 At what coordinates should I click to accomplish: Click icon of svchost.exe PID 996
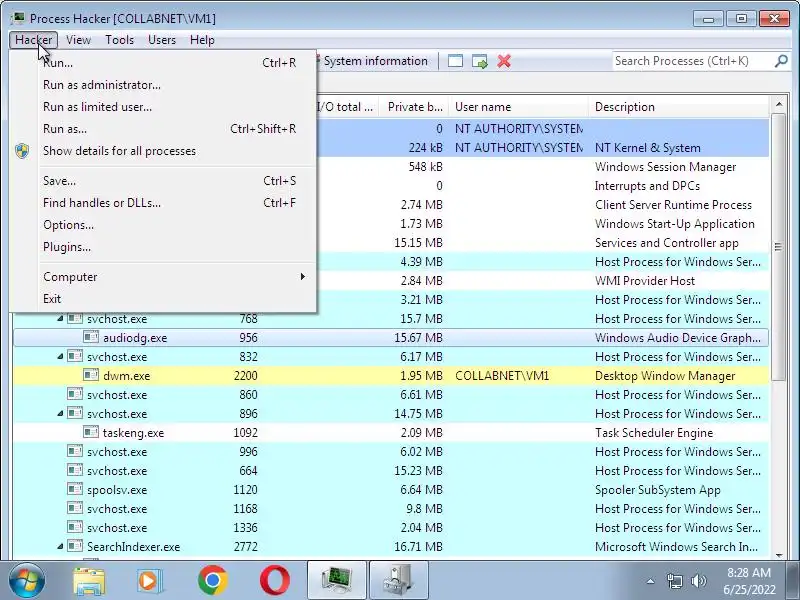(x=75, y=452)
